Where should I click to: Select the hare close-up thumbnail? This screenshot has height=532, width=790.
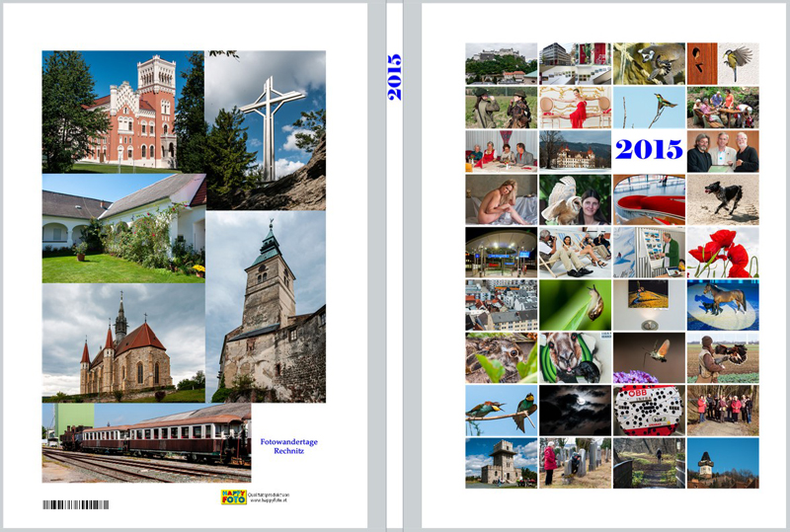pyautogui.click(x=502, y=357)
